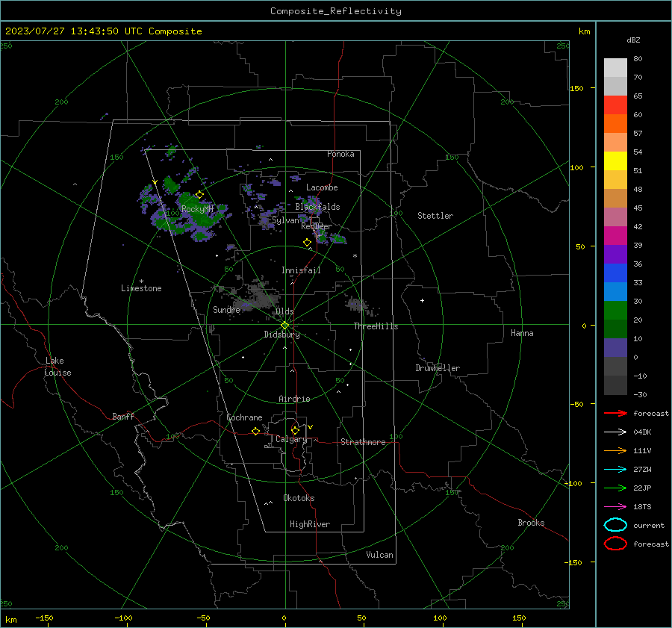This screenshot has width=672, height=628.
Task: Select the ThreeHills label
Action: point(376,326)
